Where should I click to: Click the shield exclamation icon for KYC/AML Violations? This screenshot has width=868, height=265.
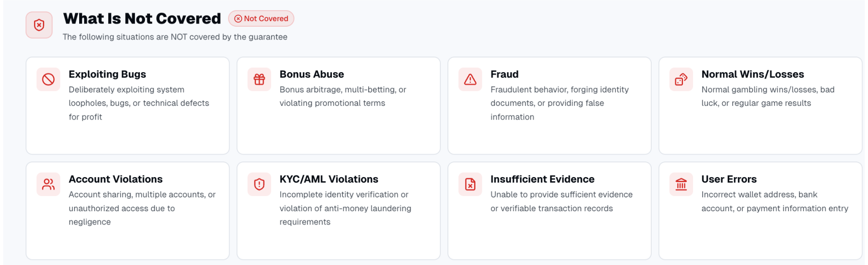coord(259,184)
